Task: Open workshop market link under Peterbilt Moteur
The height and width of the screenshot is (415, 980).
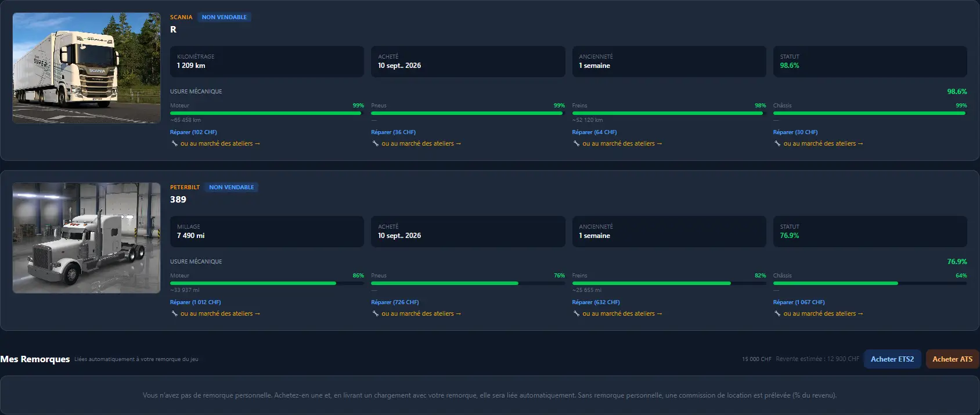Action: coord(220,313)
